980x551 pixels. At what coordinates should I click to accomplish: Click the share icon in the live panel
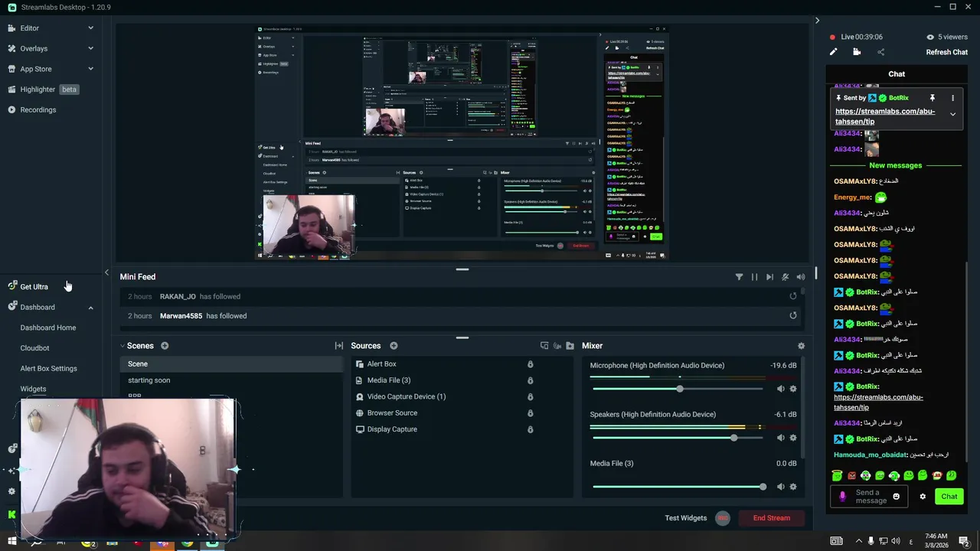click(880, 52)
